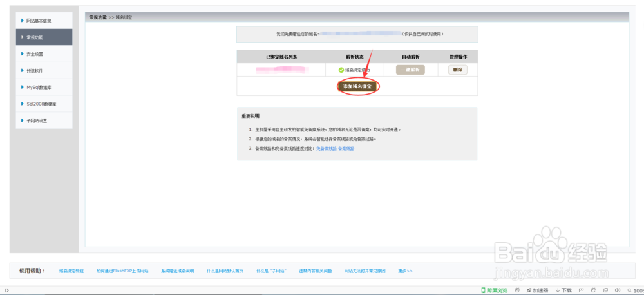Open 什么是"子网站" help link
Viewport: 644px width, 295px height.
[271, 271]
